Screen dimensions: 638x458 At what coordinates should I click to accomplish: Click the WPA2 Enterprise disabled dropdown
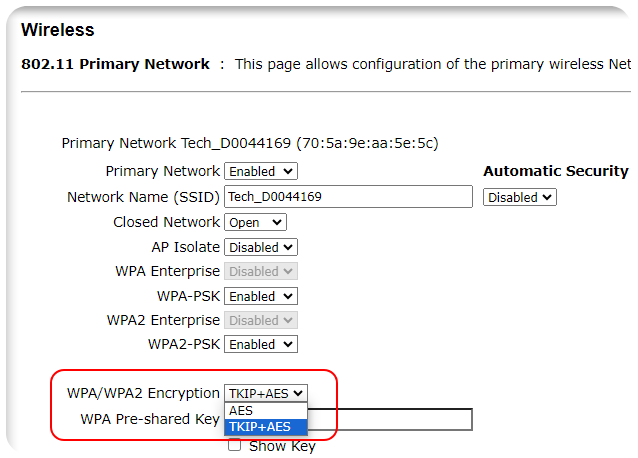(x=261, y=320)
